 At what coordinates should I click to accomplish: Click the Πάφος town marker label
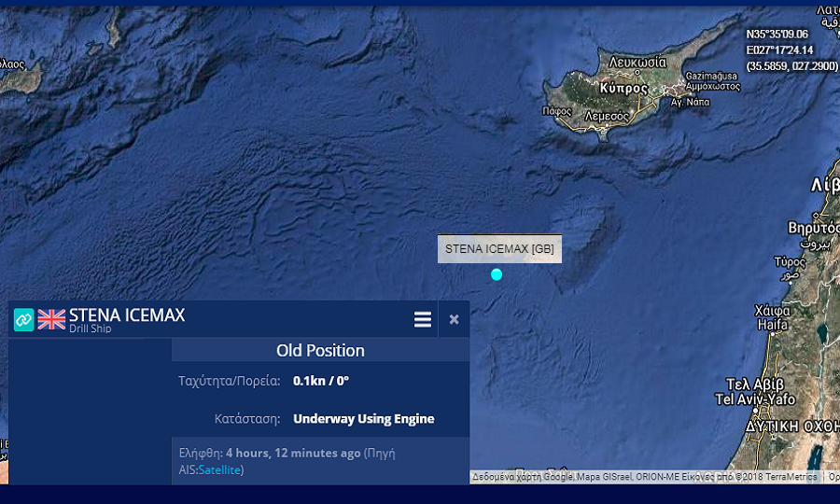559,110
